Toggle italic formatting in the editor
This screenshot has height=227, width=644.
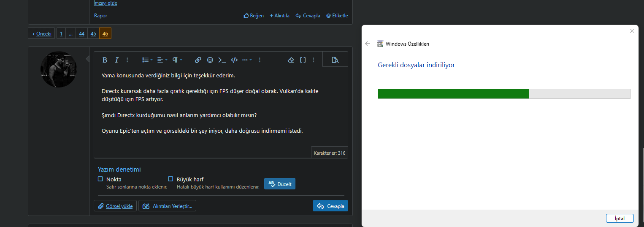[117, 60]
